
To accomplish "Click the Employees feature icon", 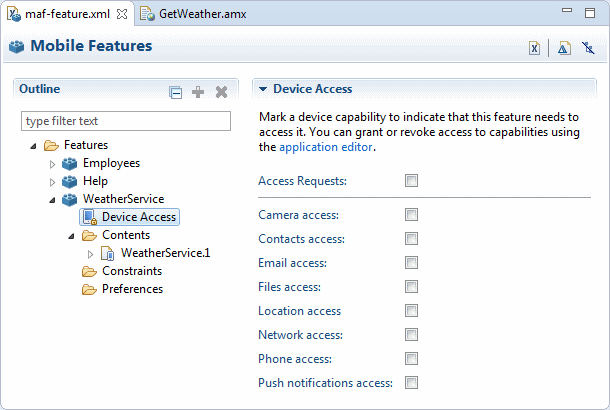I will (x=69, y=163).
